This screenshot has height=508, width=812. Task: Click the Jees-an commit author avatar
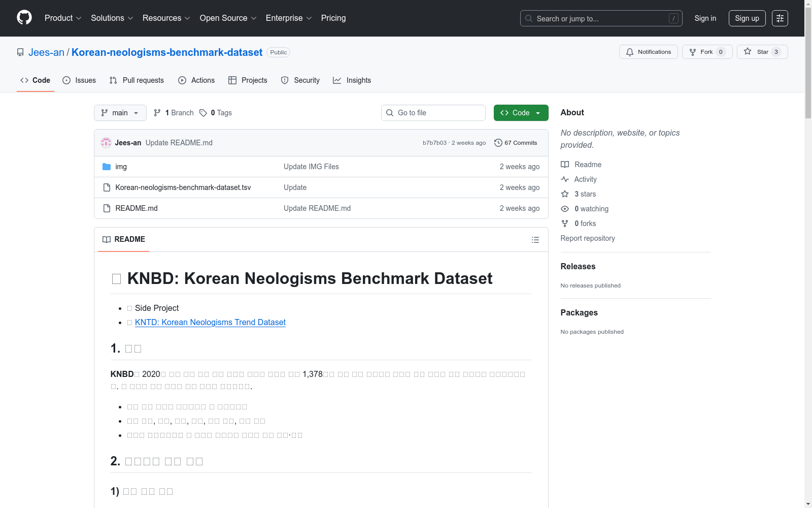pos(106,143)
